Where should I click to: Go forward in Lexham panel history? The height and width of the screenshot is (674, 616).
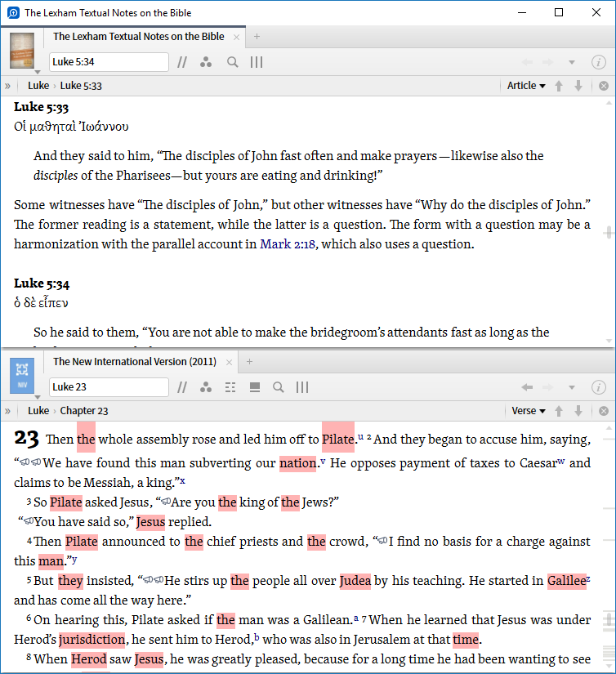point(547,62)
